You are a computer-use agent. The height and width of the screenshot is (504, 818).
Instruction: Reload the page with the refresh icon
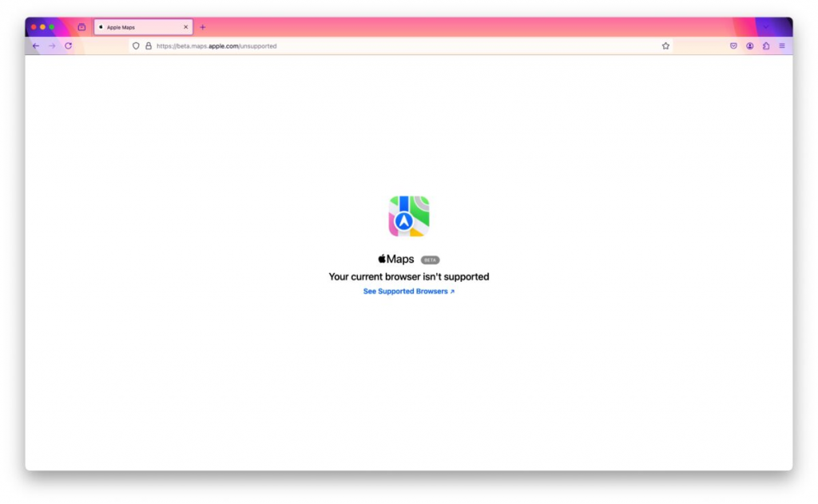click(68, 46)
